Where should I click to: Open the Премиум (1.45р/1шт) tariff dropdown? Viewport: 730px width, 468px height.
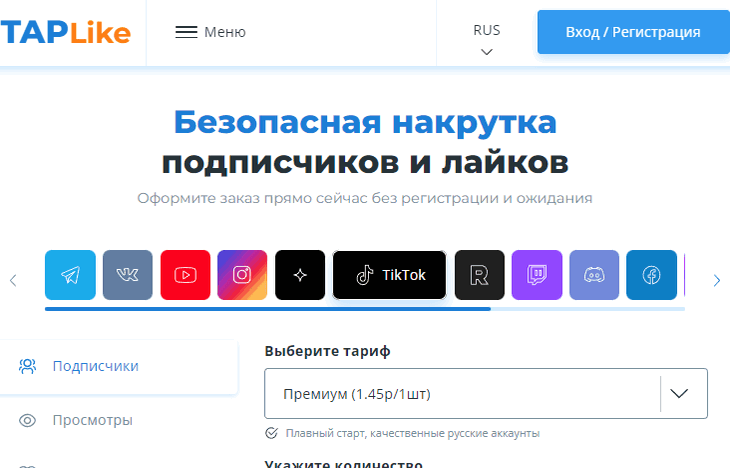tap(486, 393)
